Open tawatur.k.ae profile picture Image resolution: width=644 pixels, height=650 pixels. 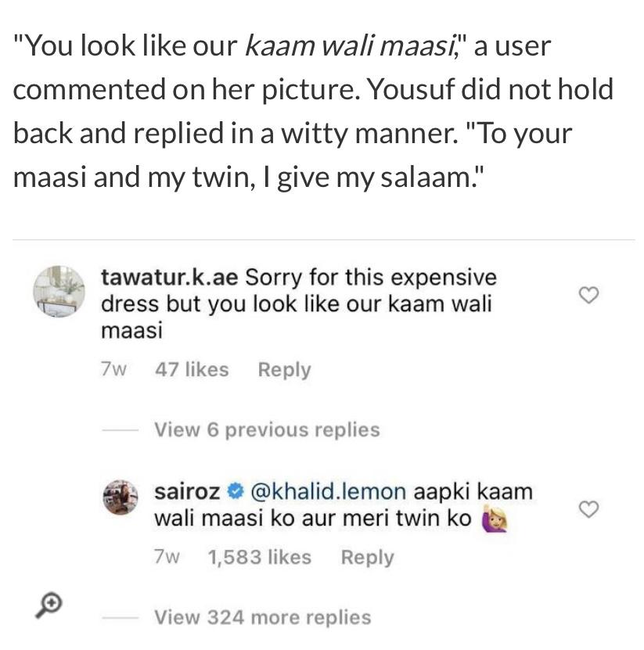[59, 292]
